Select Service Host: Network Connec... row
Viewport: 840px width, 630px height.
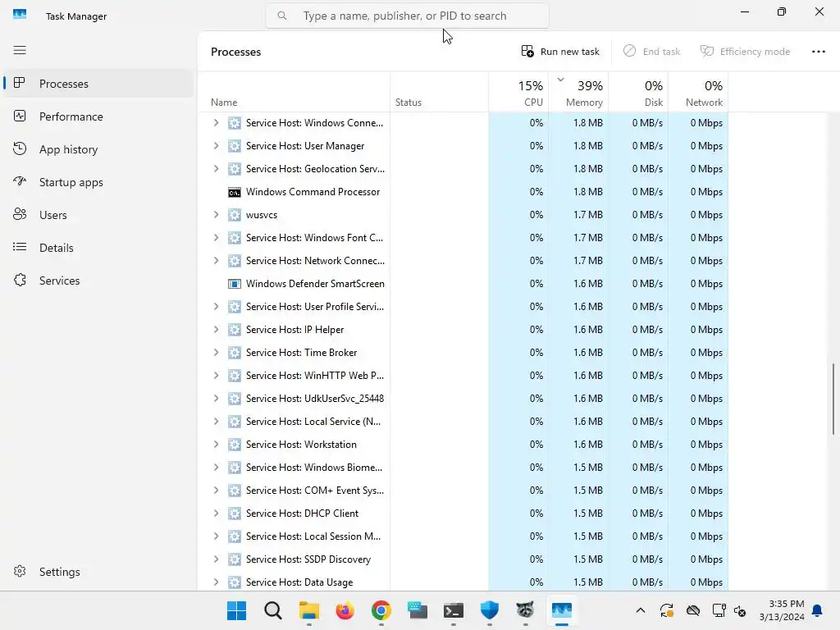463,261
